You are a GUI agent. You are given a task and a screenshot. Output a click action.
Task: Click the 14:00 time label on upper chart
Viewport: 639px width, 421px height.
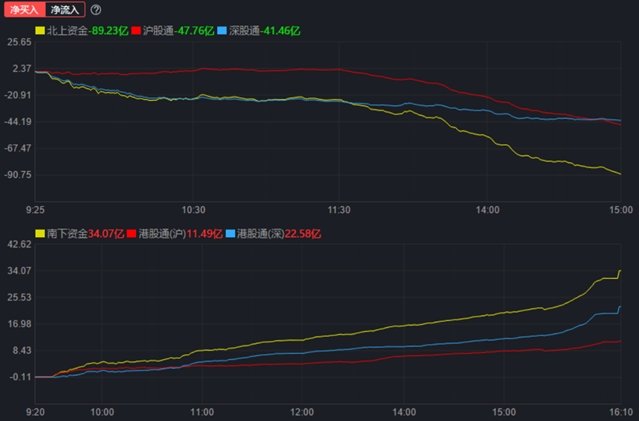[x=487, y=210]
